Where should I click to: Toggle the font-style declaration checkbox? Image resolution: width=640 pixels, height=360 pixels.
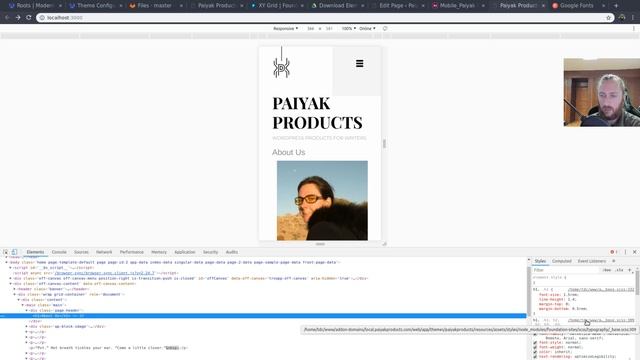click(x=535, y=343)
